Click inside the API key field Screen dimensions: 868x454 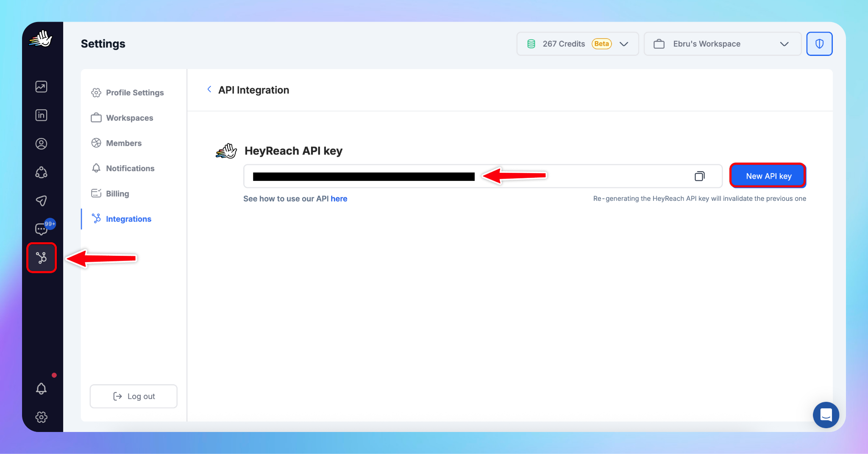click(x=483, y=176)
